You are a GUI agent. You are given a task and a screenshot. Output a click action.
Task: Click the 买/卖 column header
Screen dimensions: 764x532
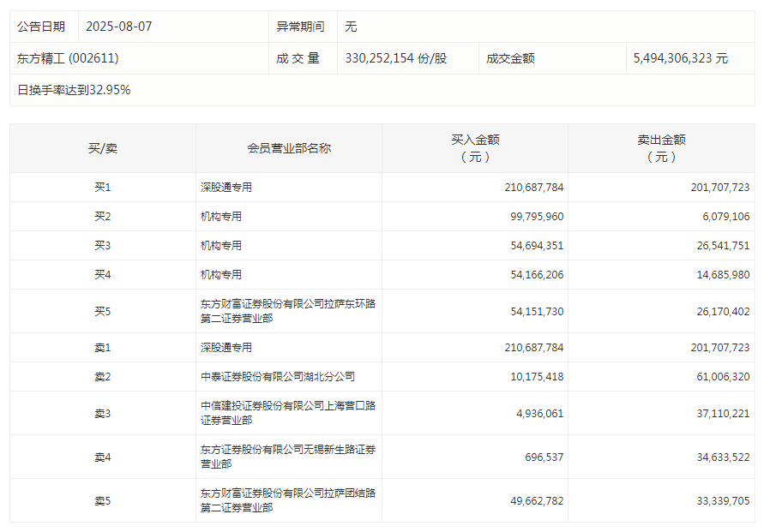tap(103, 148)
